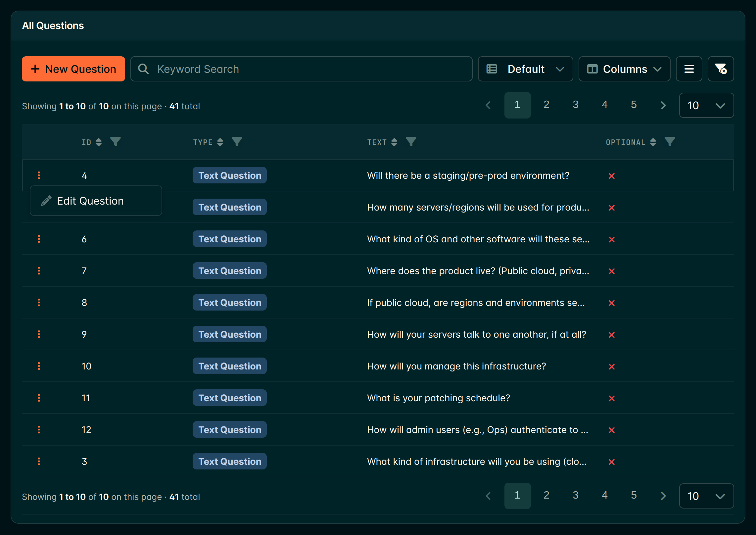Open row actions menu for question 12

click(x=39, y=430)
